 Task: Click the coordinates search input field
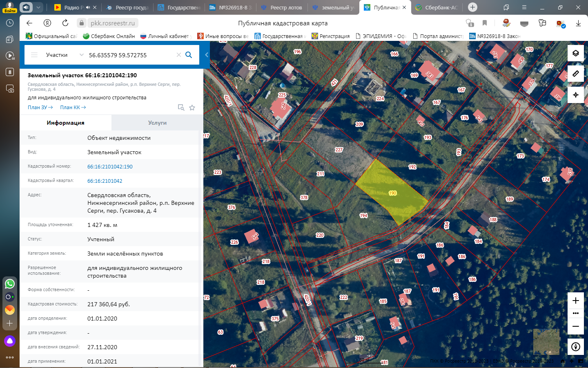tap(131, 55)
